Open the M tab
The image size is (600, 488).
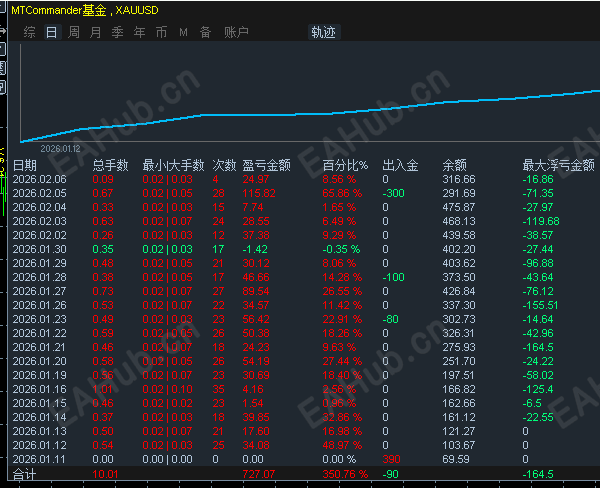pyautogui.click(x=184, y=33)
